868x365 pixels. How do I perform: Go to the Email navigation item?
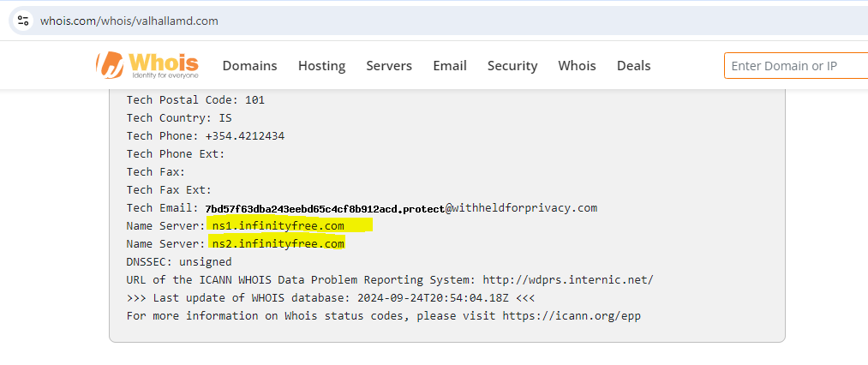(450, 66)
